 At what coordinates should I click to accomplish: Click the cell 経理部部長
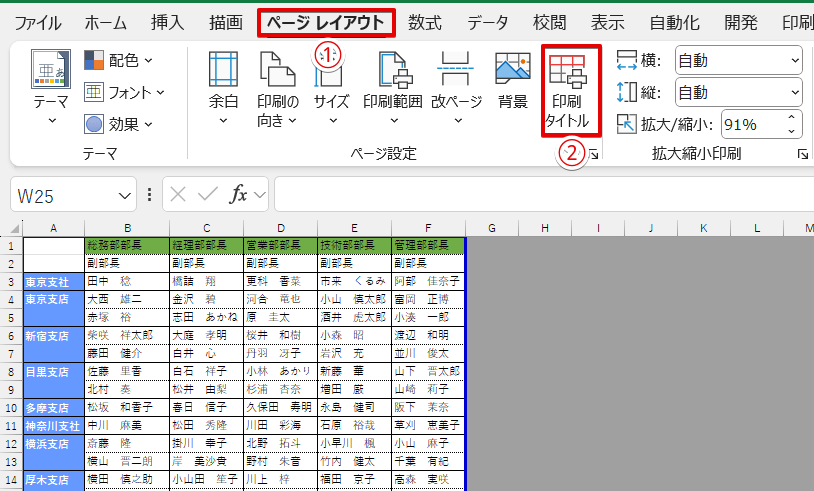point(207,246)
